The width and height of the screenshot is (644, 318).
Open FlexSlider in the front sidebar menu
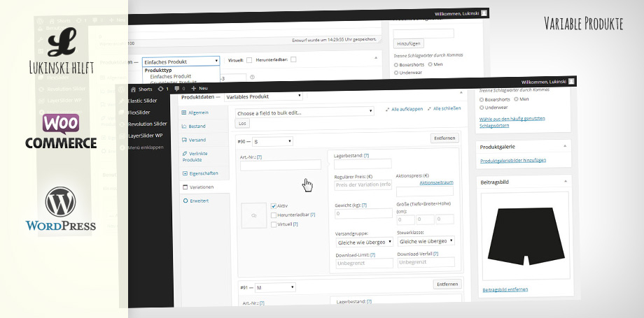(139, 112)
